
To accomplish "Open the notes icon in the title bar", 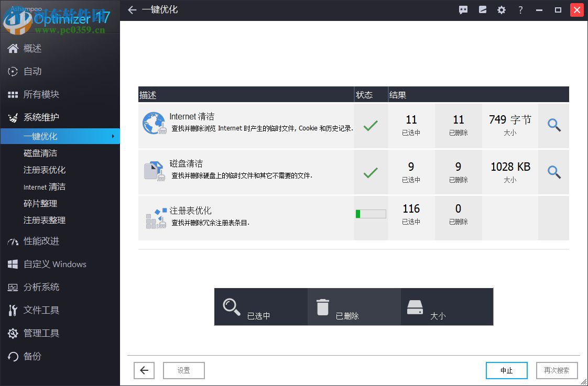I will coord(482,9).
